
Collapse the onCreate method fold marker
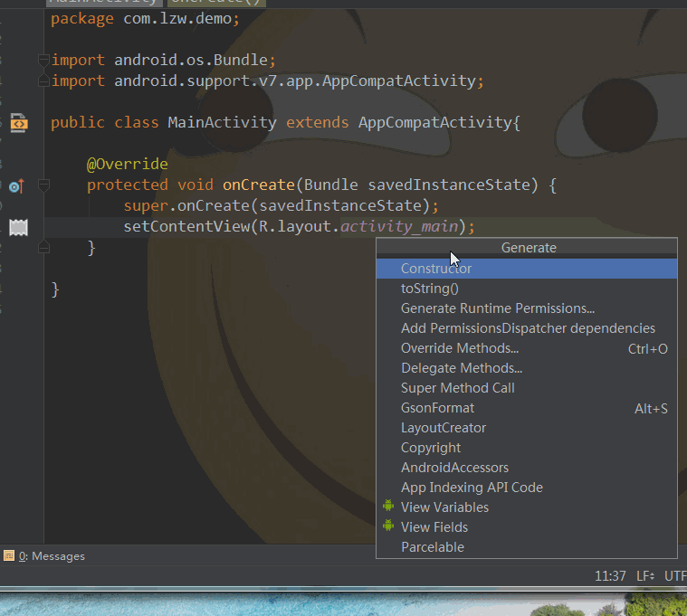(43, 185)
